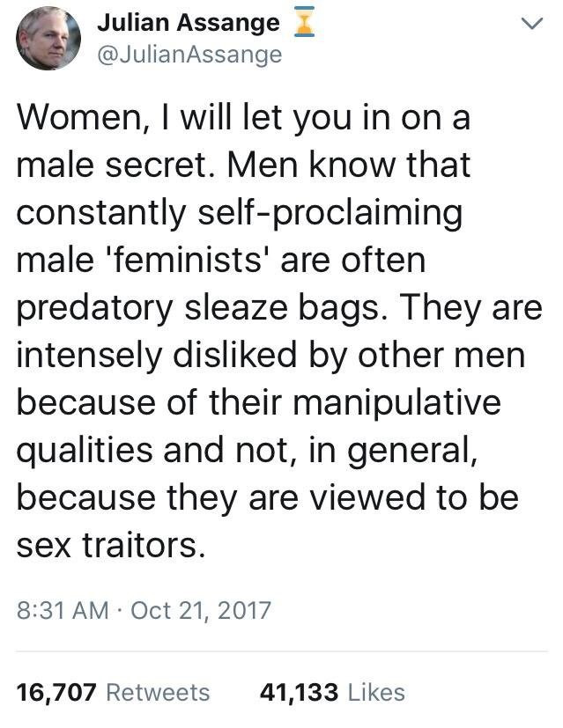Expand the tweet options chevron
Screen dimensions: 563x728
(530, 27)
